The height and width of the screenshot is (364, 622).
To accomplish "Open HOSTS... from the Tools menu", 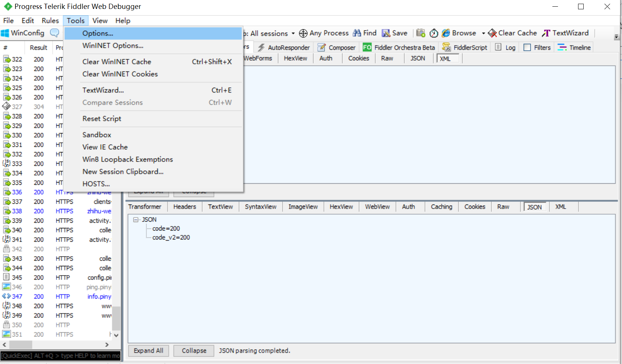I will [153, 184].
